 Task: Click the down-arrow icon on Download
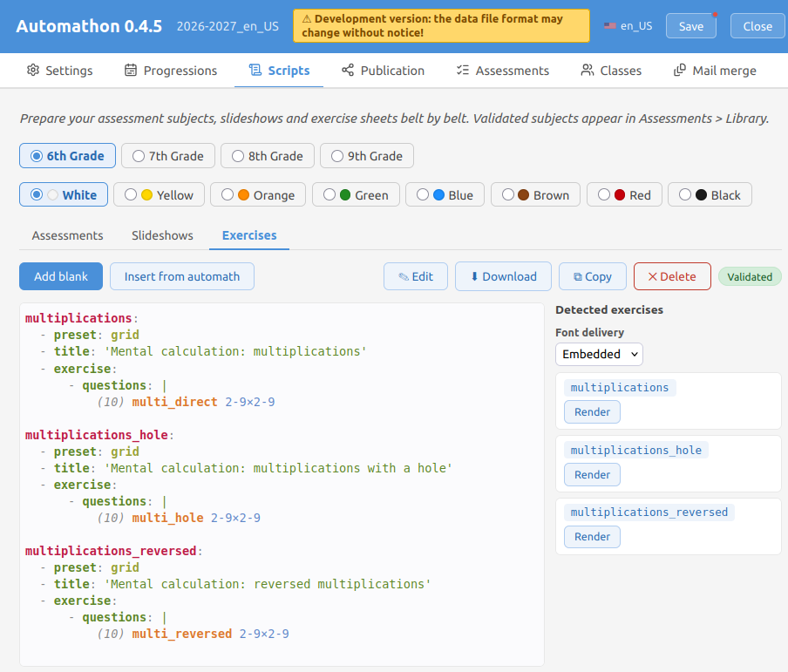[474, 276]
